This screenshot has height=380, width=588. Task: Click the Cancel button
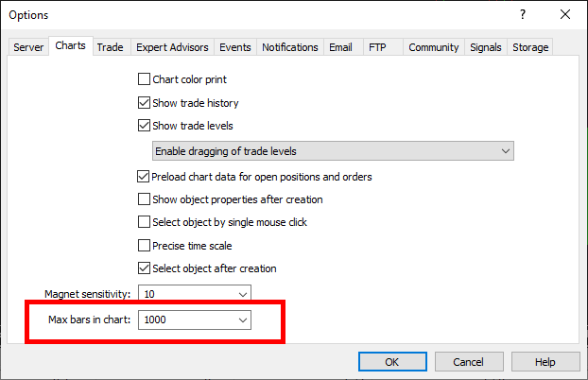[468, 362]
